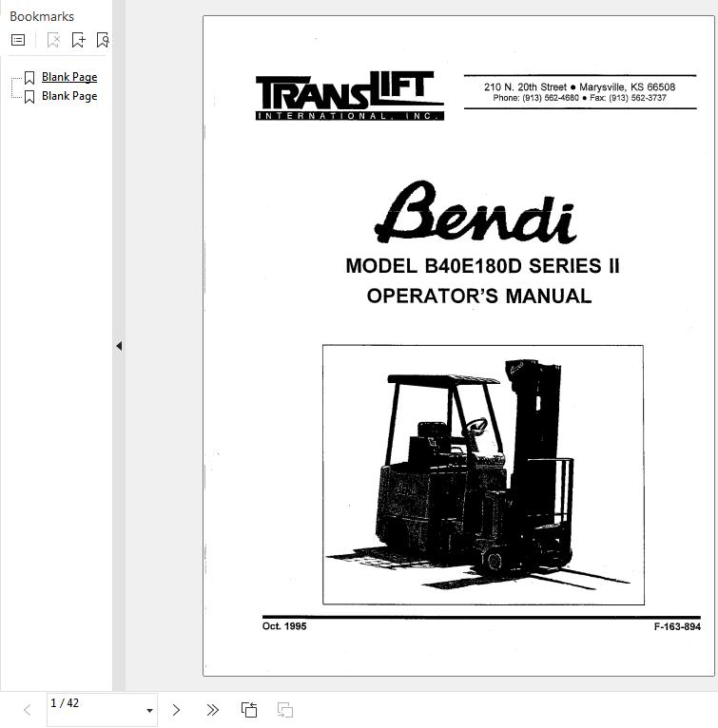Click the F-163-894 document number

pyautogui.click(x=677, y=627)
